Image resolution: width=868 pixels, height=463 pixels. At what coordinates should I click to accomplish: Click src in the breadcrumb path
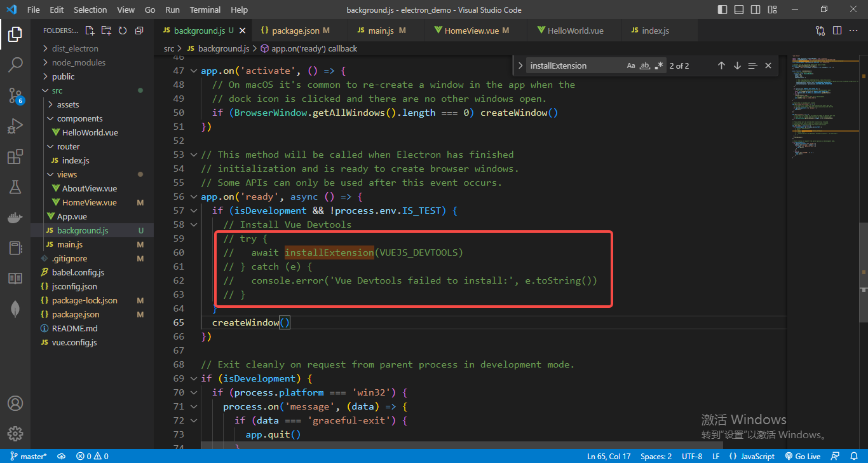pyautogui.click(x=169, y=48)
